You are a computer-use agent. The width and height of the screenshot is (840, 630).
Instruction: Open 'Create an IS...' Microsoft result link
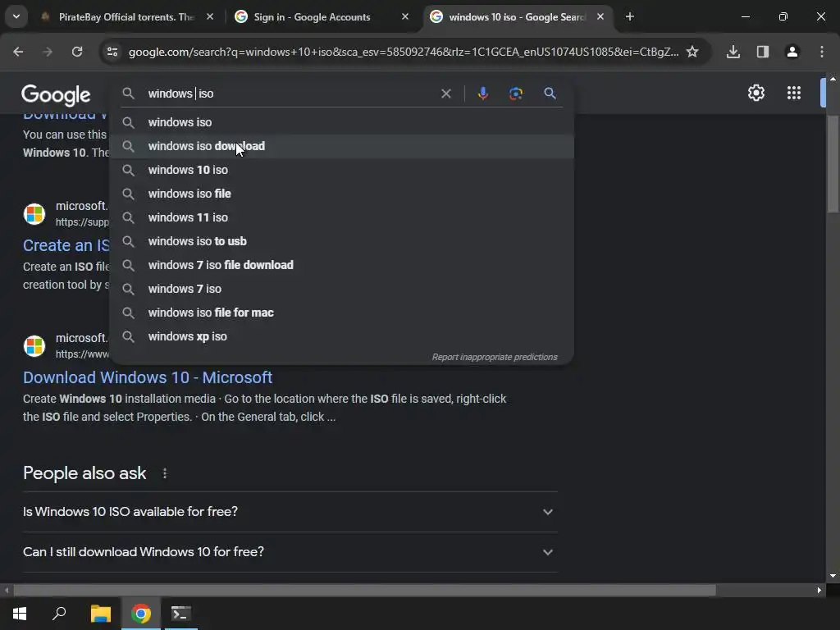tap(66, 245)
